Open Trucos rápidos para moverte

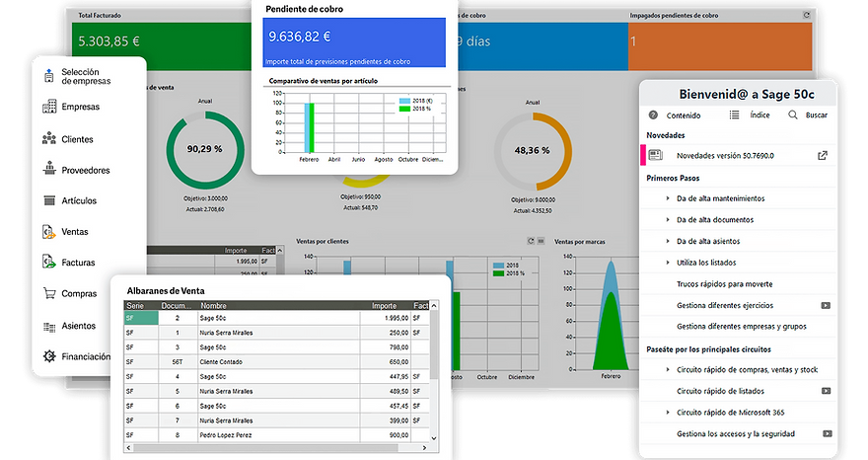724,284
